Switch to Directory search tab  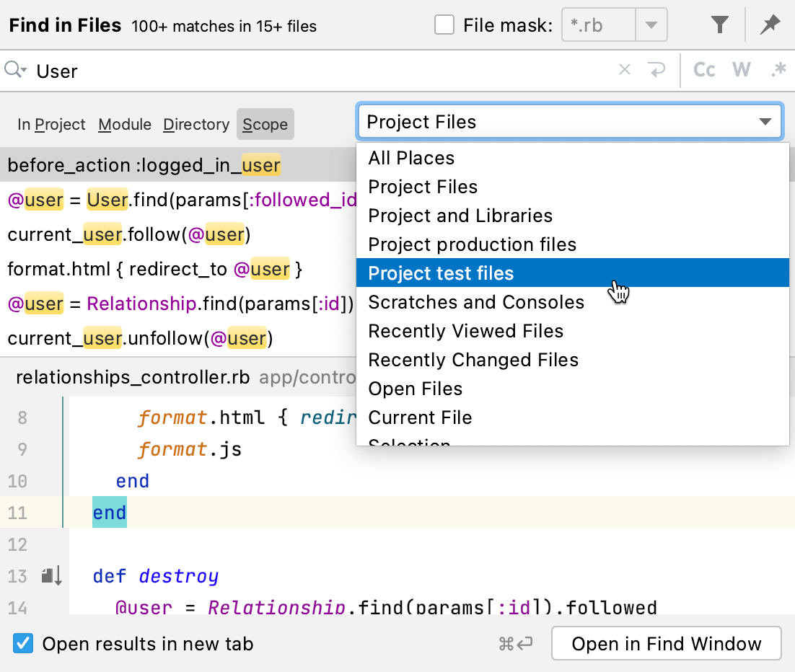coord(196,125)
